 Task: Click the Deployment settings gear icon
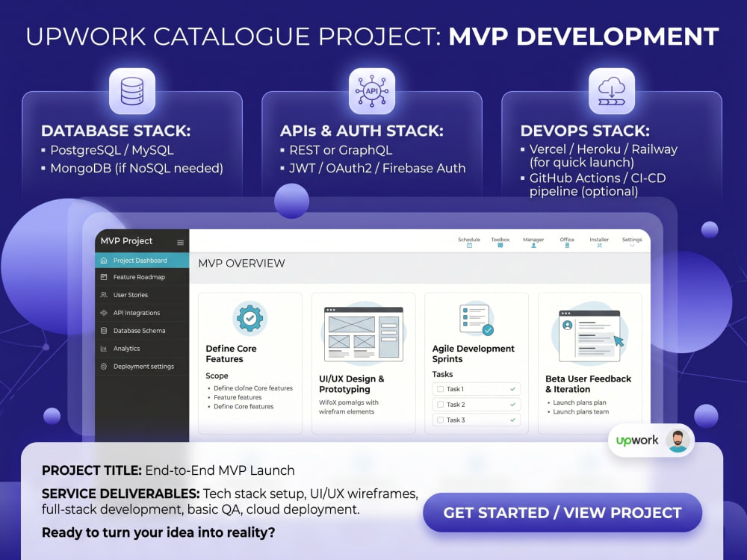[x=104, y=366]
